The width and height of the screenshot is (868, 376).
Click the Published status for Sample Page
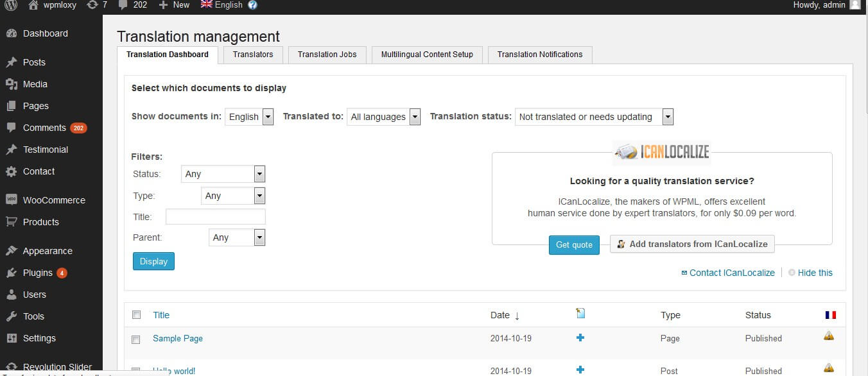[763, 338]
